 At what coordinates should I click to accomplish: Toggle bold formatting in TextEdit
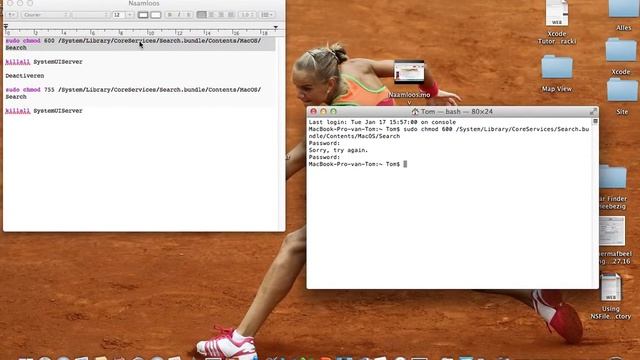170,15
